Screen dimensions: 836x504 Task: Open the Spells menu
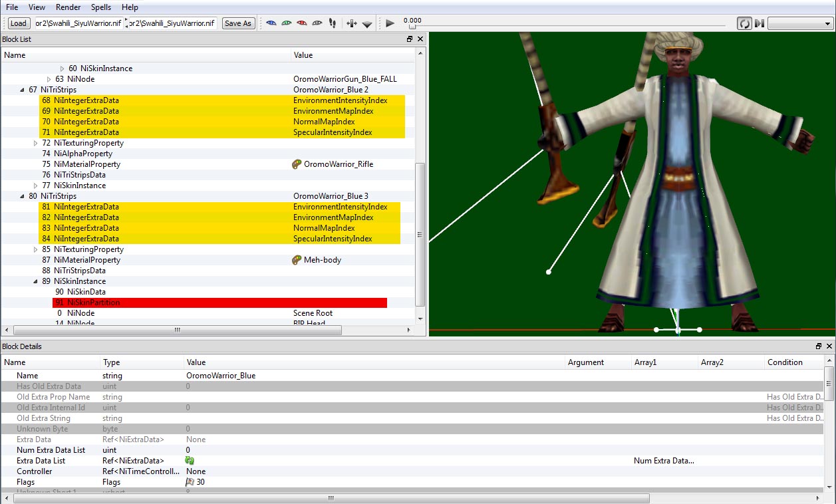[x=101, y=7]
